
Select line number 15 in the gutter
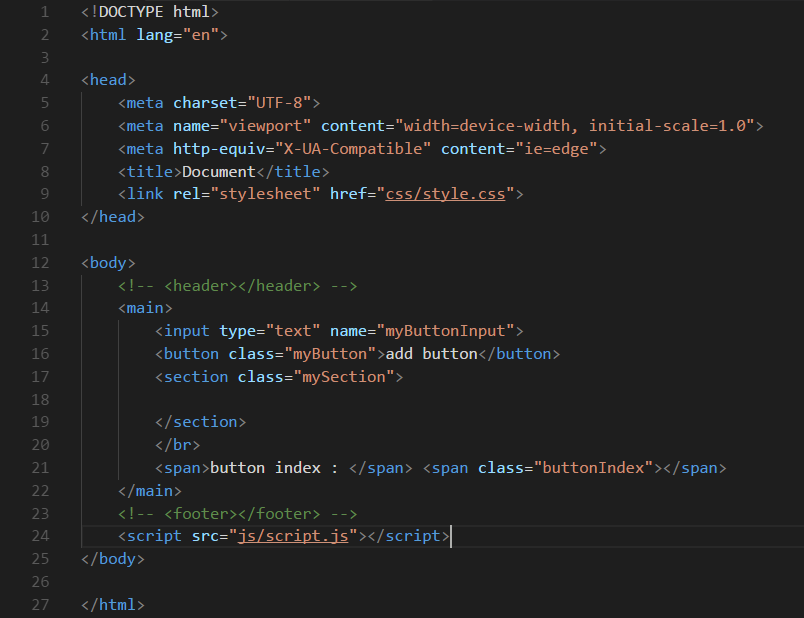pos(40,330)
